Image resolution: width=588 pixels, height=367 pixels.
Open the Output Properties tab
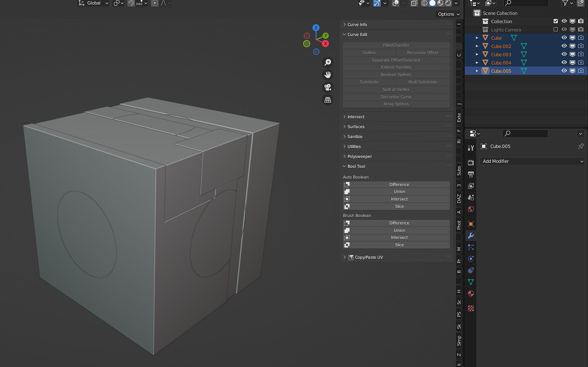tap(470, 174)
